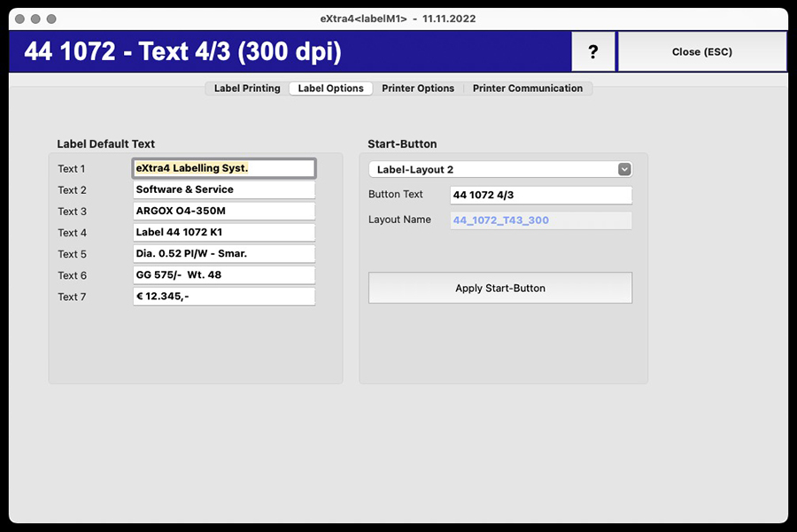Edit the € 12.345,- price in Text 7
Viewport: 797px width, 532px height.
(223, 296)
